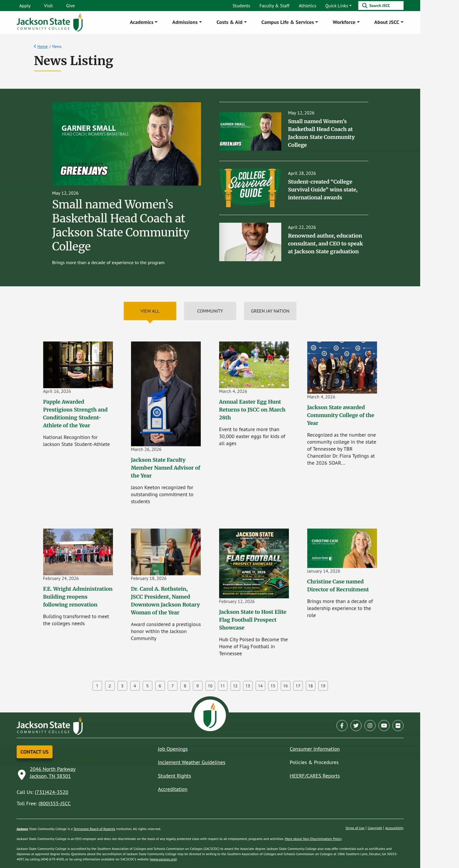This screenshot has height=868, width=459.
Task: Open Dr. Carol A. Rothstein article
Action: [x=165, y=600]
